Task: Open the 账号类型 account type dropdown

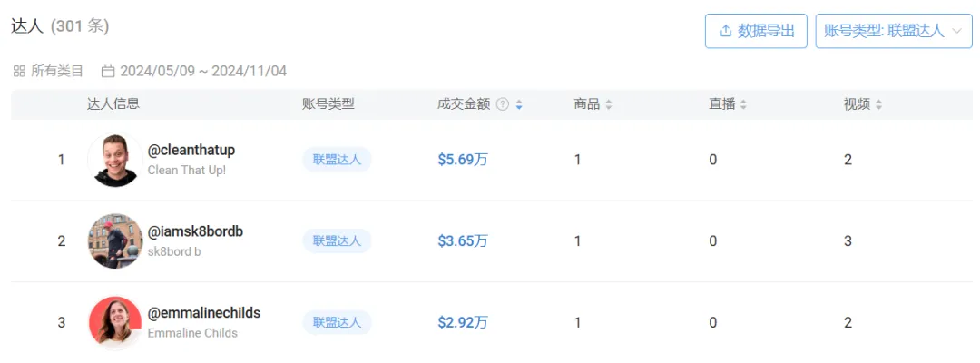Action: (x=893, y=31)
